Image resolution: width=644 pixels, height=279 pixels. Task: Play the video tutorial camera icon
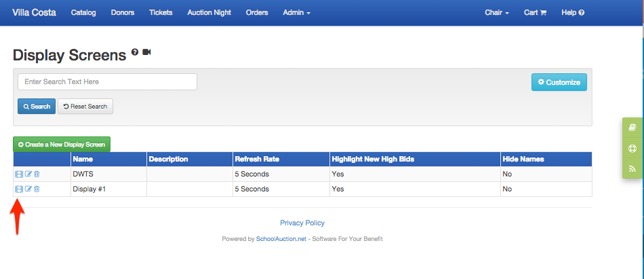coord(146,52)
